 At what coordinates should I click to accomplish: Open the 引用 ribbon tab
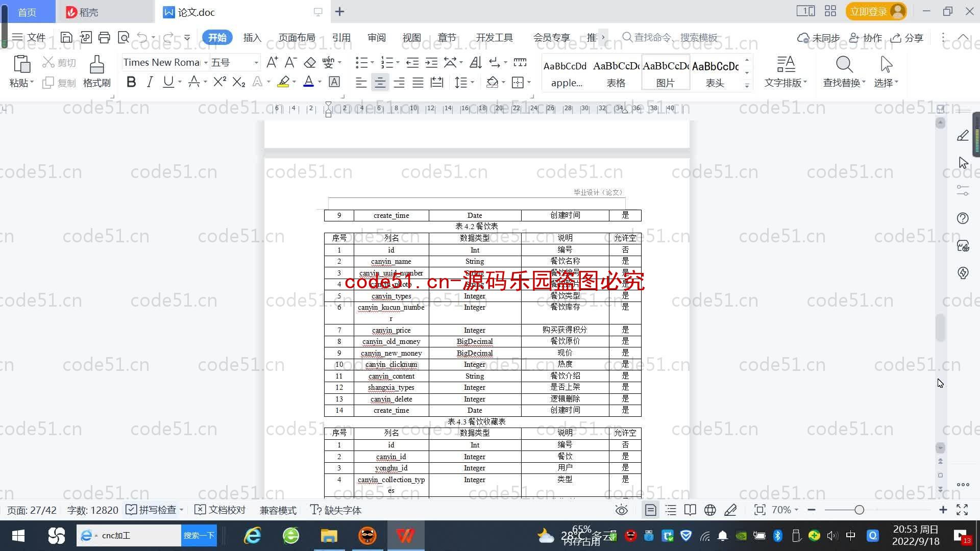[341, 37]
